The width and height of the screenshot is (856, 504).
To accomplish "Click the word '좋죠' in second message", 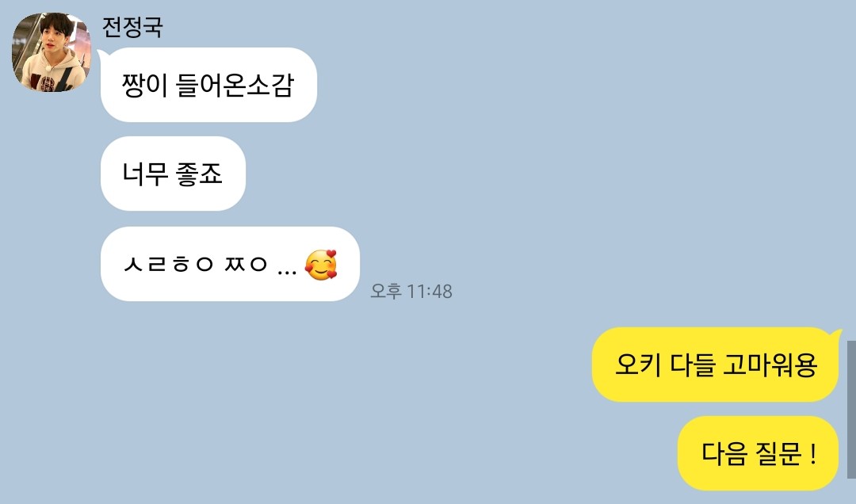I will point(199,174).
